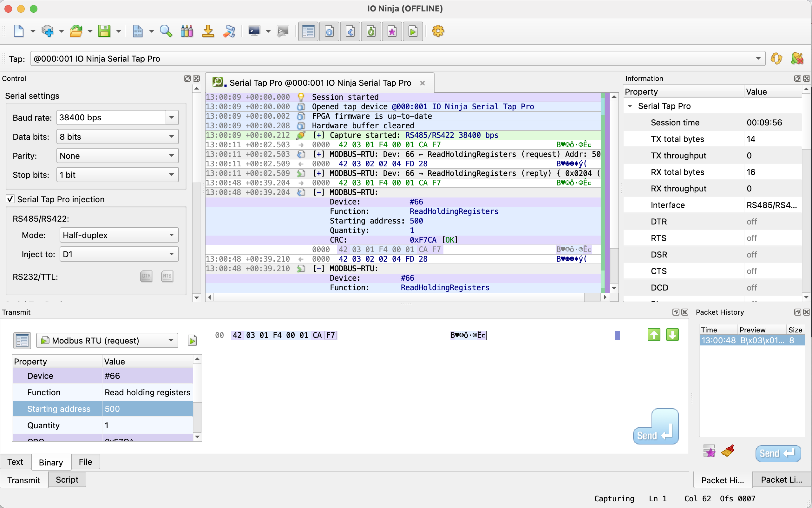Click the green Save floppy icon

click(104, 31)
